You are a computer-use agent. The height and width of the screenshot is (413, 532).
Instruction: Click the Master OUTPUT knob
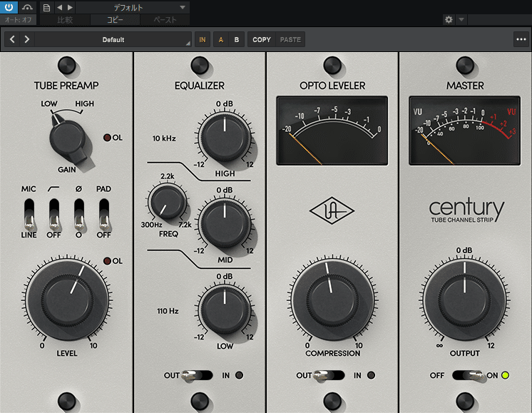[x=464, y=301]
